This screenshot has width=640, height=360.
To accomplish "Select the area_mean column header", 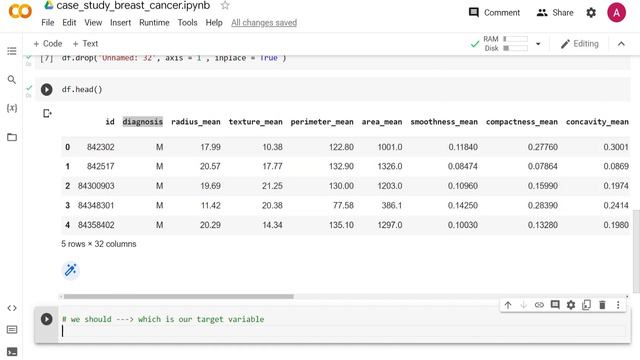I will tap(382, 122).
